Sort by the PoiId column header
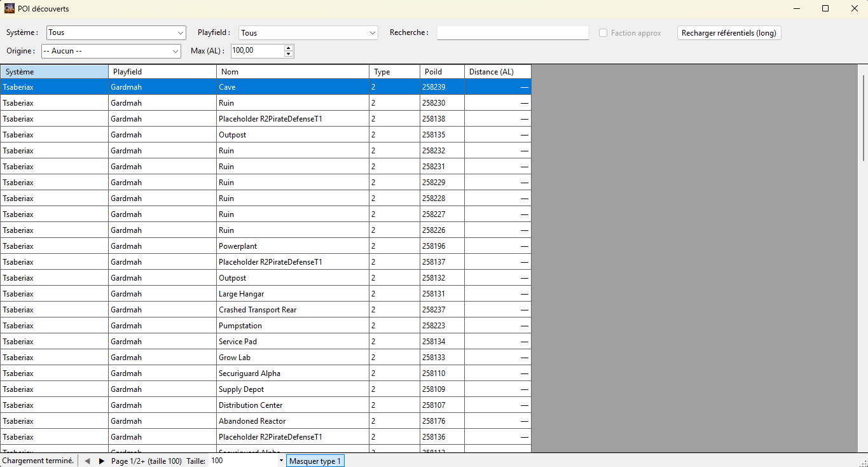 point(442,72)
